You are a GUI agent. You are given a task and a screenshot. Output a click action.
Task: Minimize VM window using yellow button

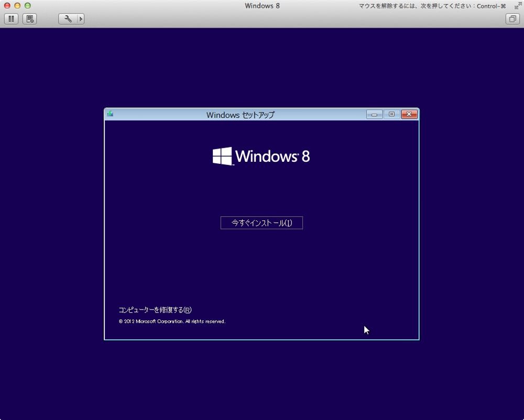(17, 6)
